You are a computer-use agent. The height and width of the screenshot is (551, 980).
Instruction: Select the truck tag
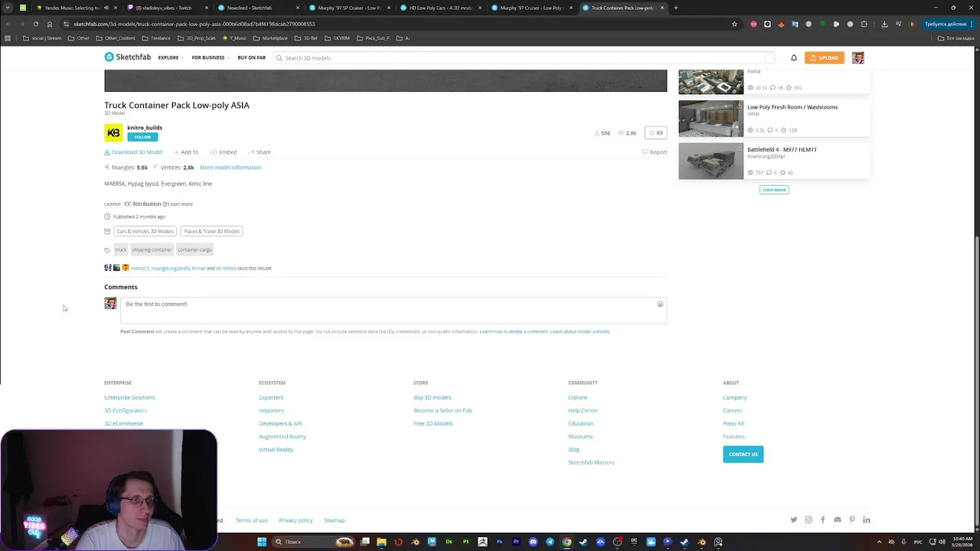click(121, 249)
